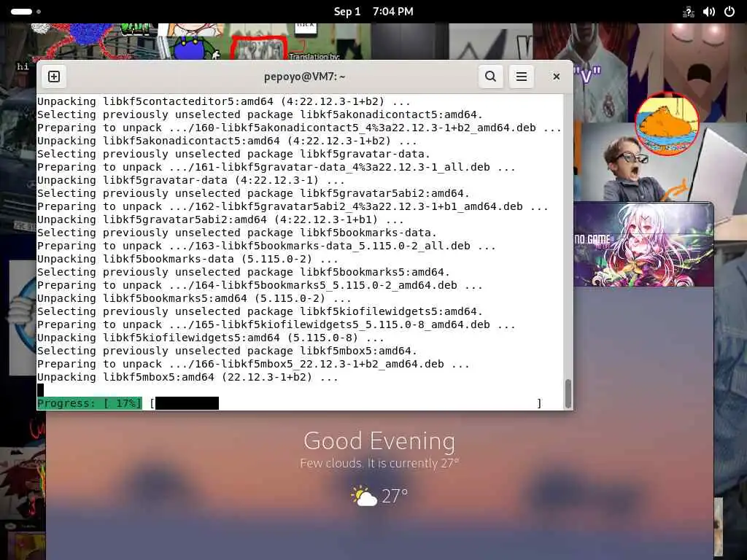Click line 'Unpacking libkf5bookmarks-data (5.115.0-2)'
747x560 pixels.
click(x=187, y=259)
